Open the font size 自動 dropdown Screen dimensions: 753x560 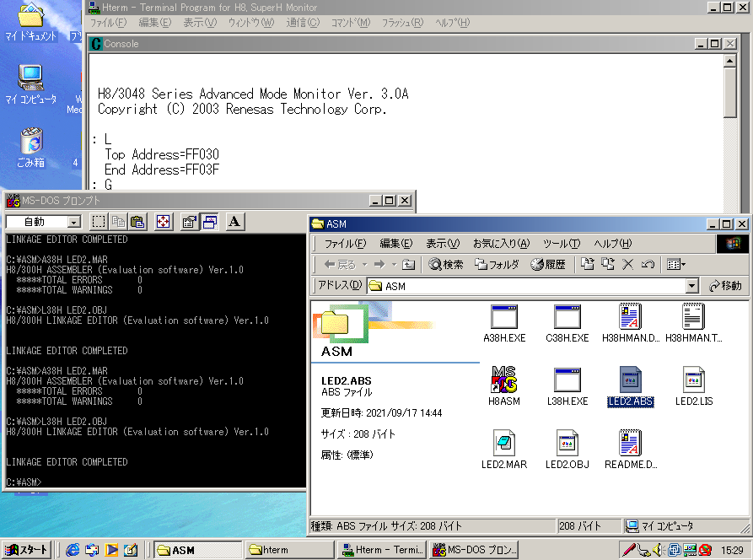click(x=73, y=222)
